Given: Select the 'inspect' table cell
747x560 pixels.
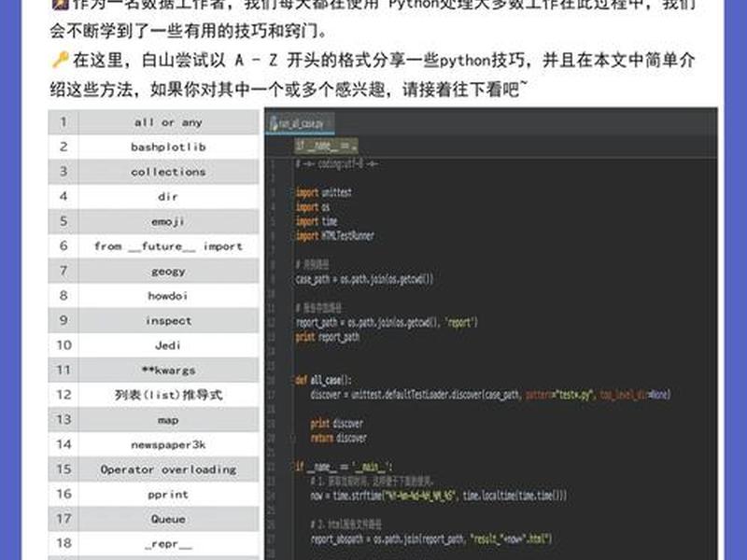Looking at the screenshot, I should [169, 320].
